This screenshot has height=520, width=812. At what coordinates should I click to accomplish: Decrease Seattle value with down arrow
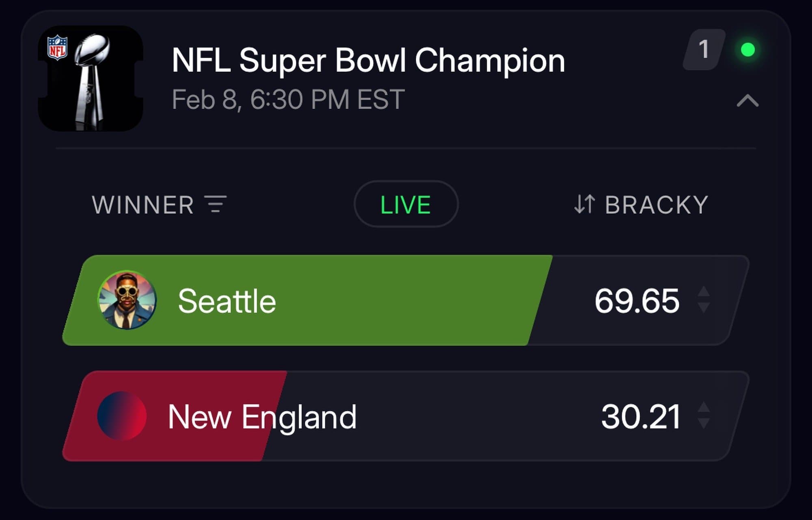pos(704,308)
